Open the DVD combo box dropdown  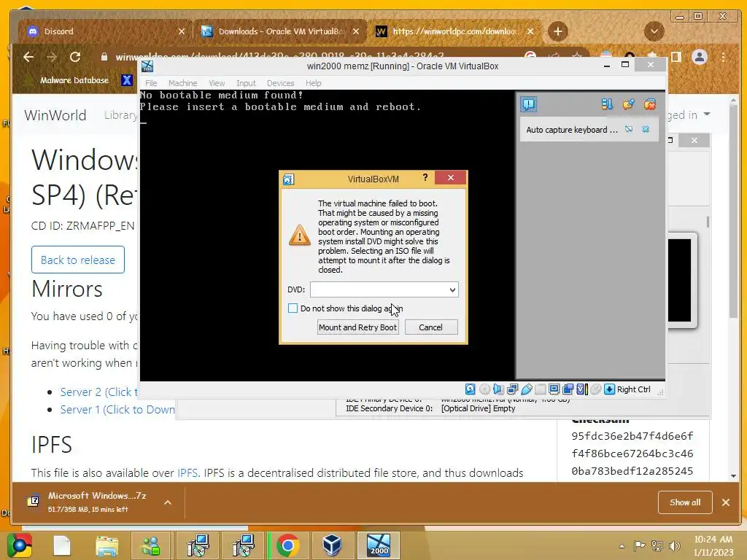[452, 289]
